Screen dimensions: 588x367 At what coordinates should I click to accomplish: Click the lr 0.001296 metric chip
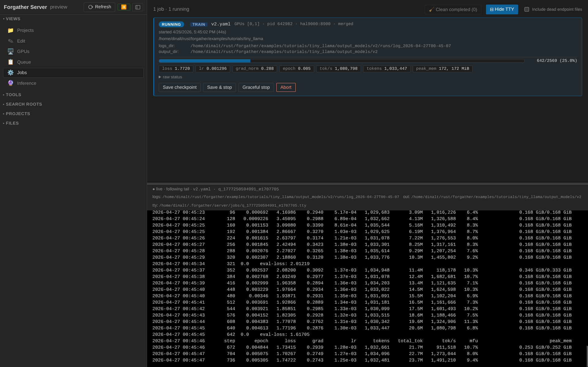click(x=213, y=69)
